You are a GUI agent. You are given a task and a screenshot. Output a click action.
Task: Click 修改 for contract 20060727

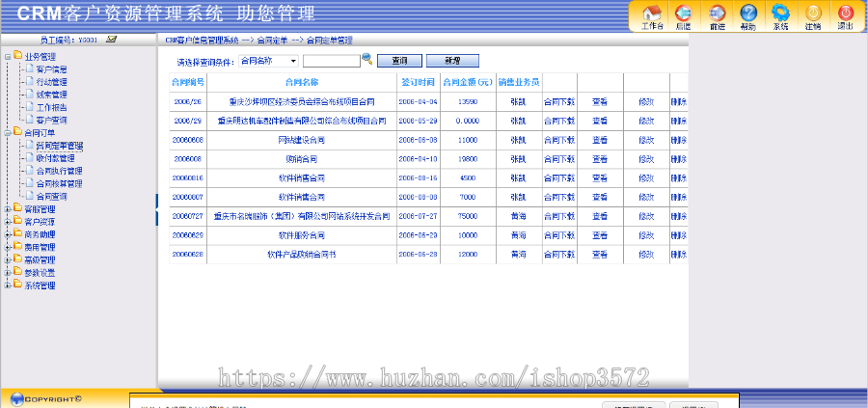coord(646,216)
